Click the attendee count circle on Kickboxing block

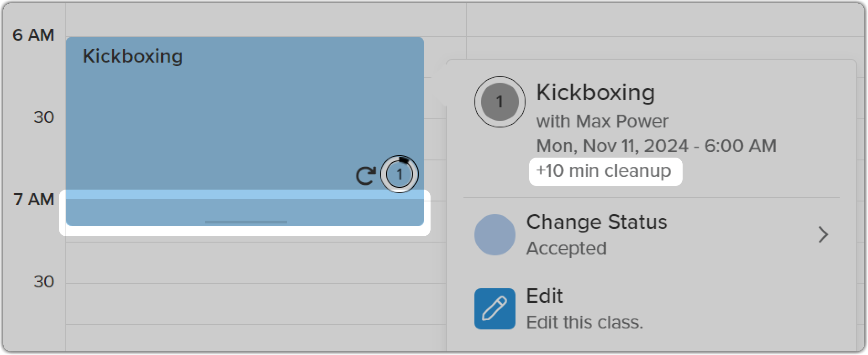click(400, 174)
